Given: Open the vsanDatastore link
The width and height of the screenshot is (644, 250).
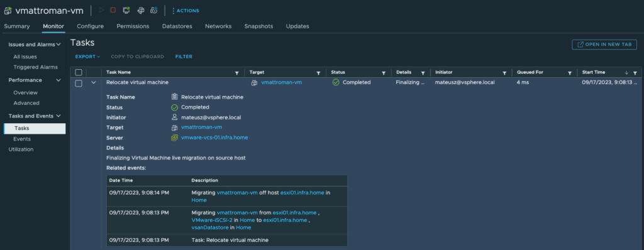Looking at the screenshot, I should (209, 227).
